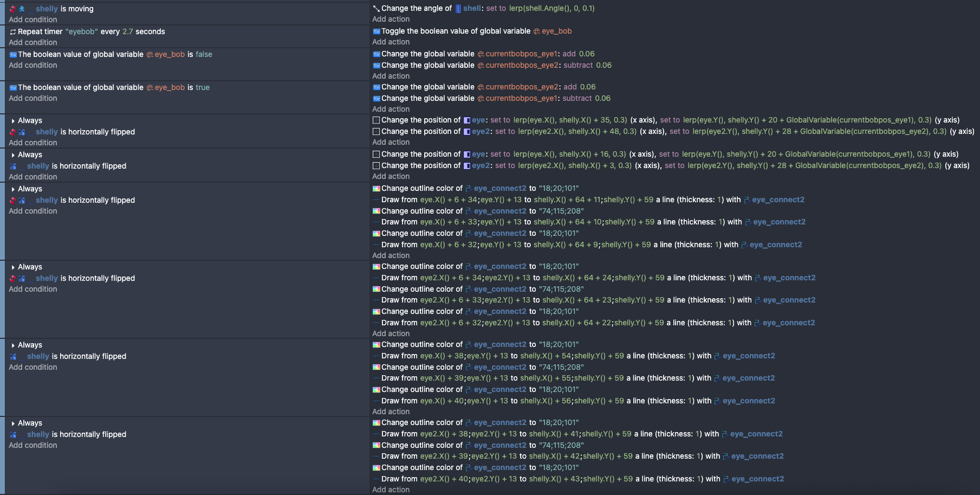Select the shell object icon in angle action
The width and height of the screenshot is (980, 495).
[x=458, y=9]
